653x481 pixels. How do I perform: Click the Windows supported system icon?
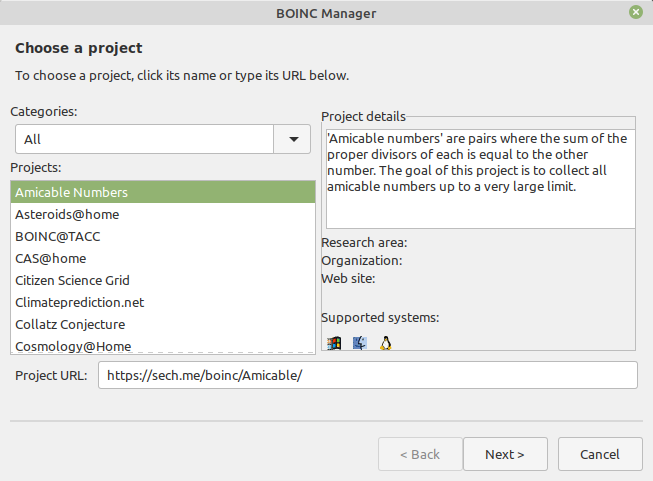click(334, 343)
